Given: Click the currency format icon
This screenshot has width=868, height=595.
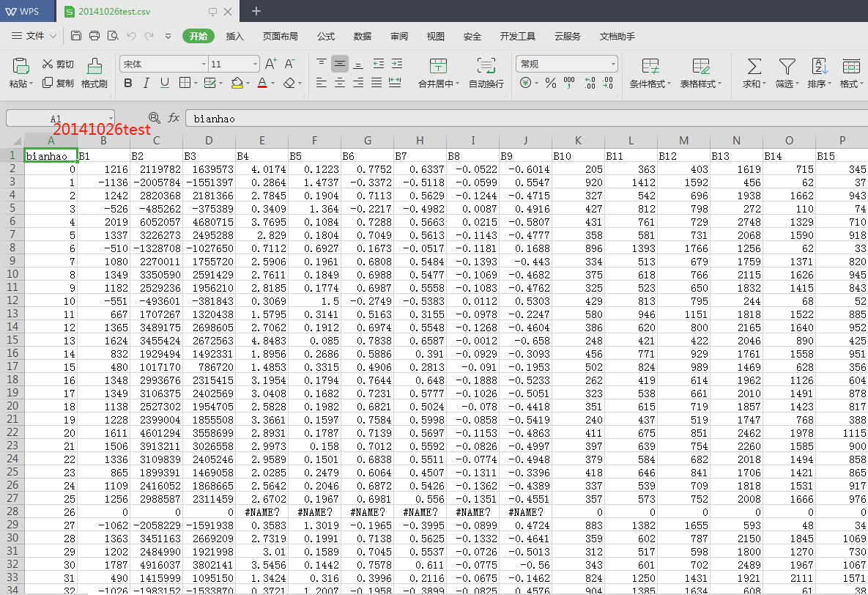Looking at the screenshot, I should point(525,83).
